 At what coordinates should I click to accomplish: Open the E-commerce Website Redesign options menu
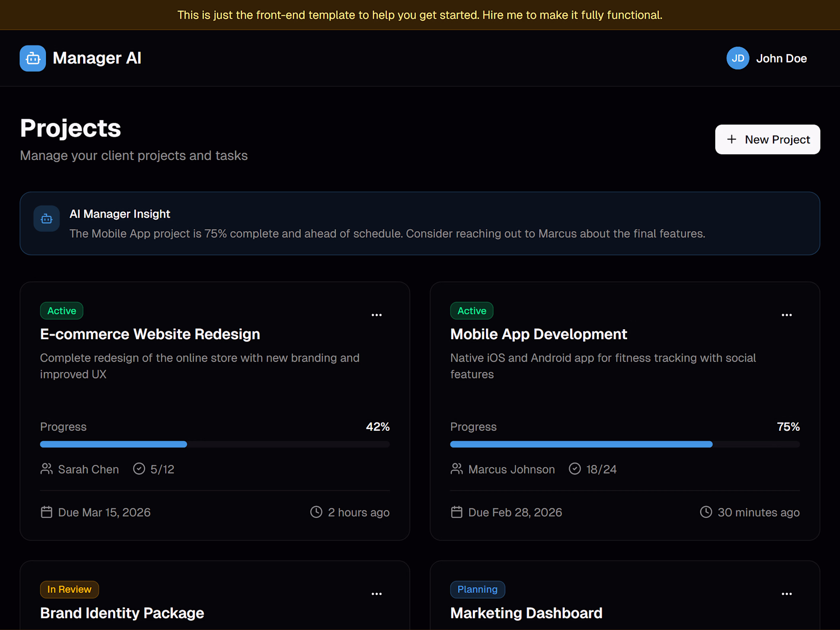pos(376,315)
